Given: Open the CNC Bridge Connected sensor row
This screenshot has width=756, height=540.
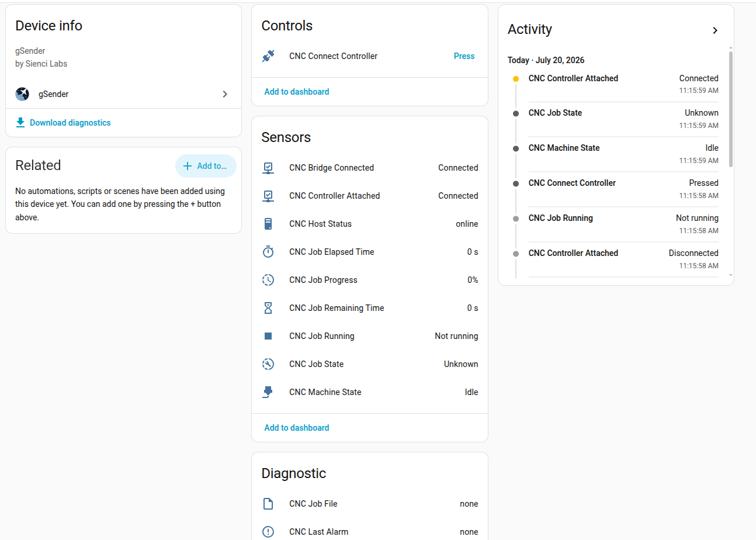Looking at the screenshot, I should coord(370,168).
